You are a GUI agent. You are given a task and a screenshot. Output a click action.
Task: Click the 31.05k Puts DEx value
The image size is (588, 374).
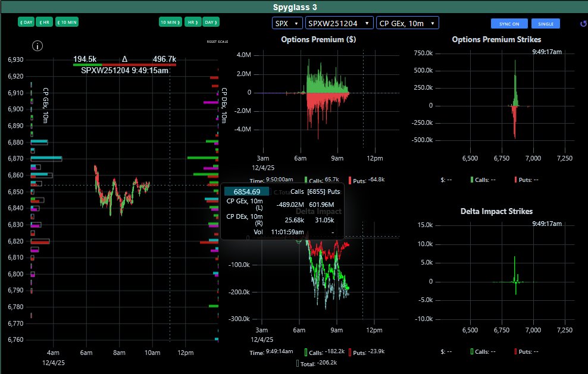click(324, 220)
